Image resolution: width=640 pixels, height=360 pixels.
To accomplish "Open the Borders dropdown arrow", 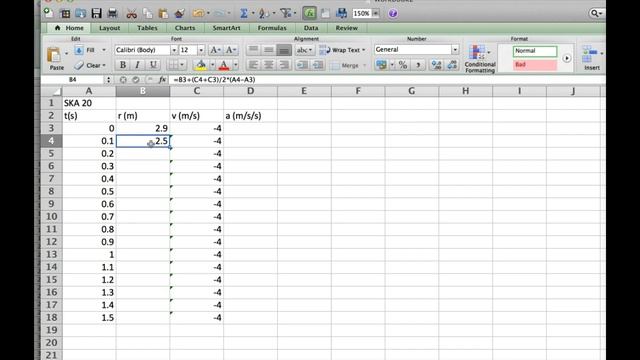I will (182, 64).
